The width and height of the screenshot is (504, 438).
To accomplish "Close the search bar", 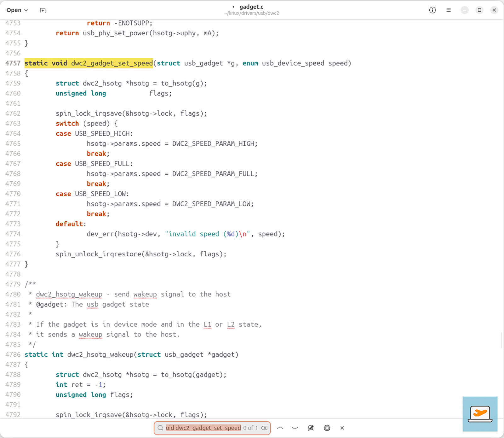I will pyautogui.click(x=342, y=428).
